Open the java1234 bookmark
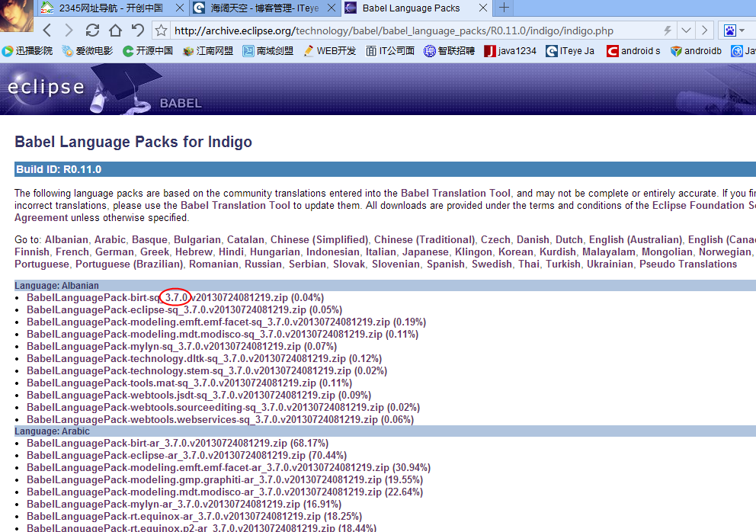 coord(510,50)
